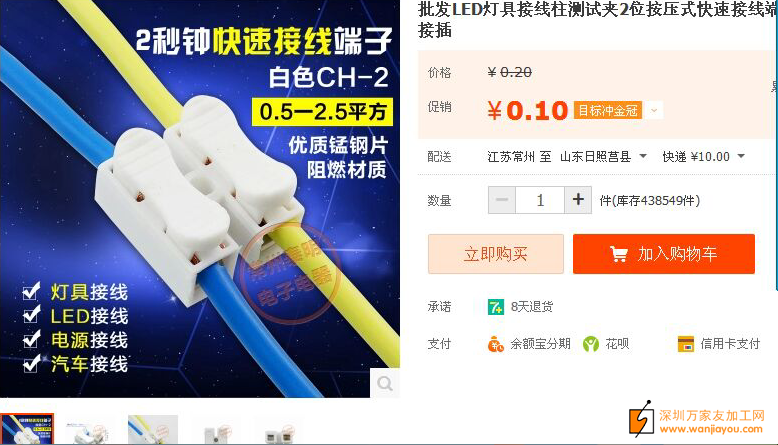Select the first selected product thumbnail

pos(27,429)
